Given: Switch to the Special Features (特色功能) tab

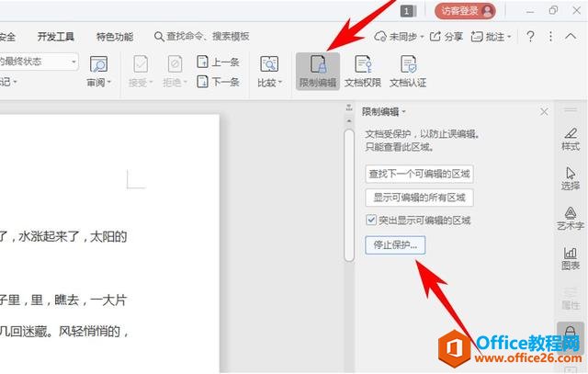Looking at the screenshot, I should pos(115,37).
